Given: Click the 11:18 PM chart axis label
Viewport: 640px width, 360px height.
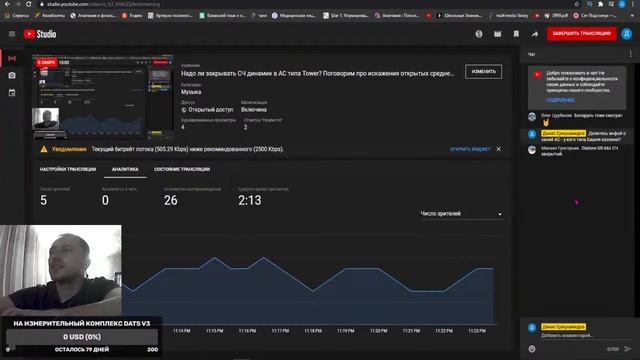Looking at the screenshot, I should pos(313,331).
